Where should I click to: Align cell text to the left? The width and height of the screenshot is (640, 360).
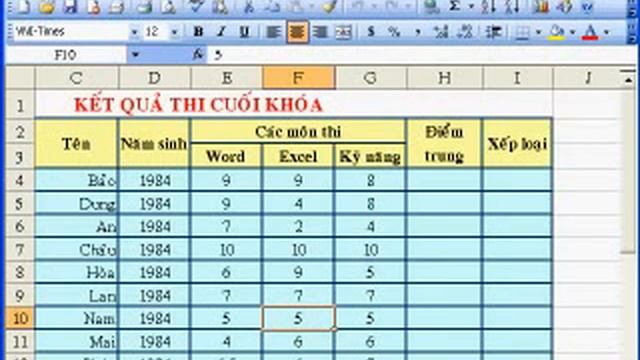[x=273, y=32]
